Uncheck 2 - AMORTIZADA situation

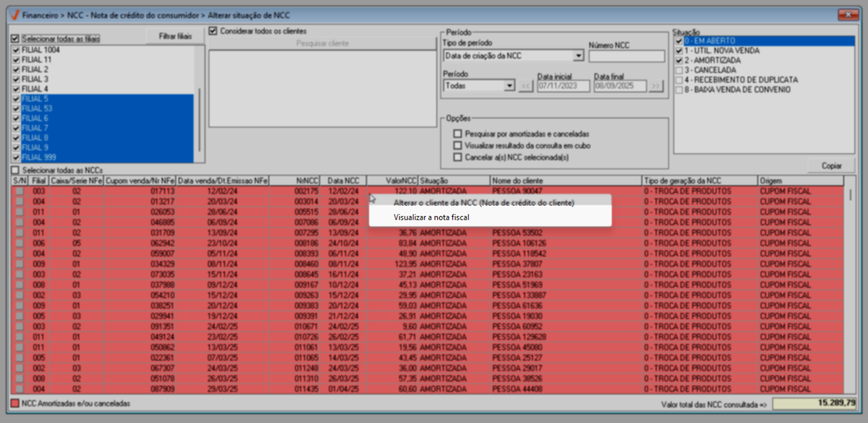click(x=679, y=60)
